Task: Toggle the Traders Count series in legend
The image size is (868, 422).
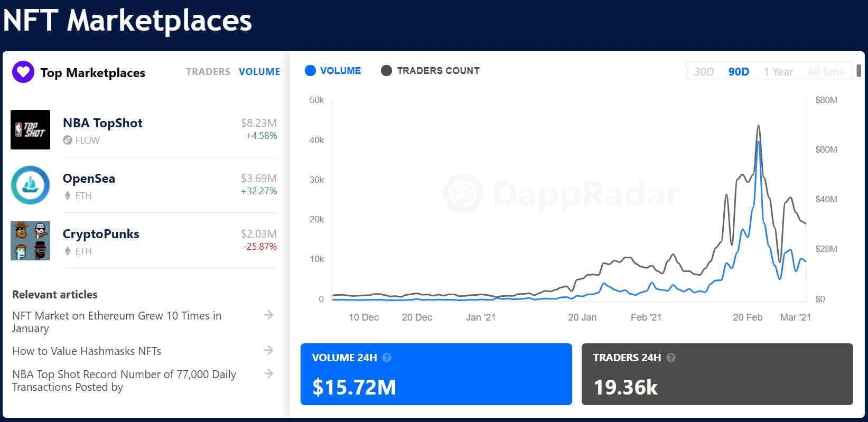Action: tap(431, 71)
